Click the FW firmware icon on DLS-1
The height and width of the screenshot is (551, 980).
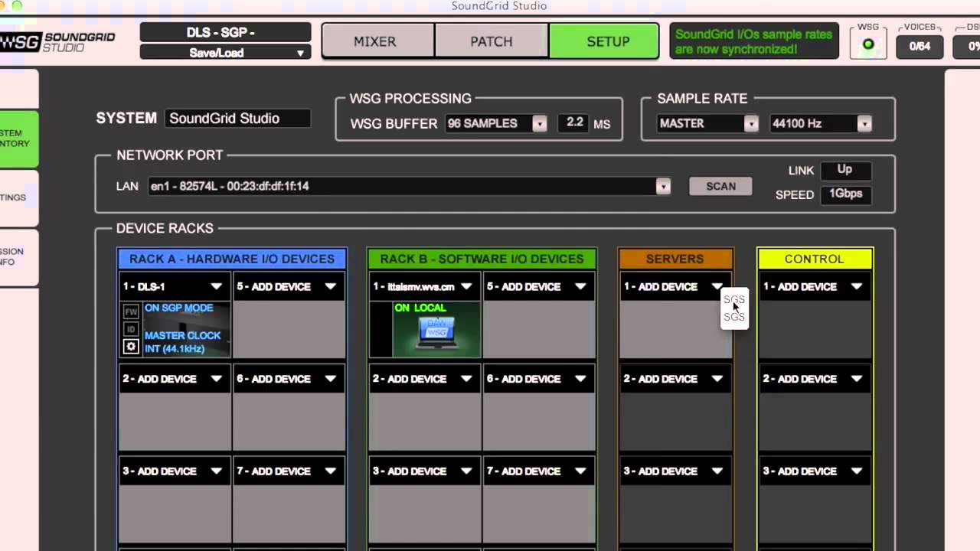click(x=131, y=311)
